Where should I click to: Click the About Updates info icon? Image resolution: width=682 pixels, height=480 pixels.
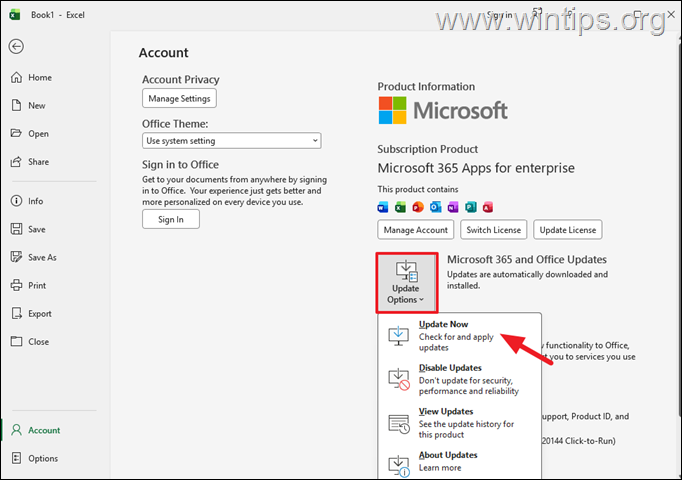tap(399, 466)
